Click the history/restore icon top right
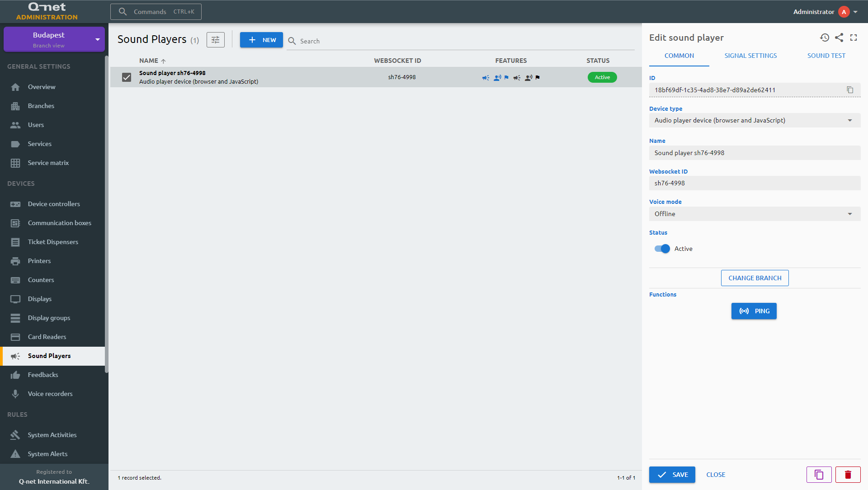Viewport: 868px width, 490px height. pyautogui.click(x=825, y=38)
